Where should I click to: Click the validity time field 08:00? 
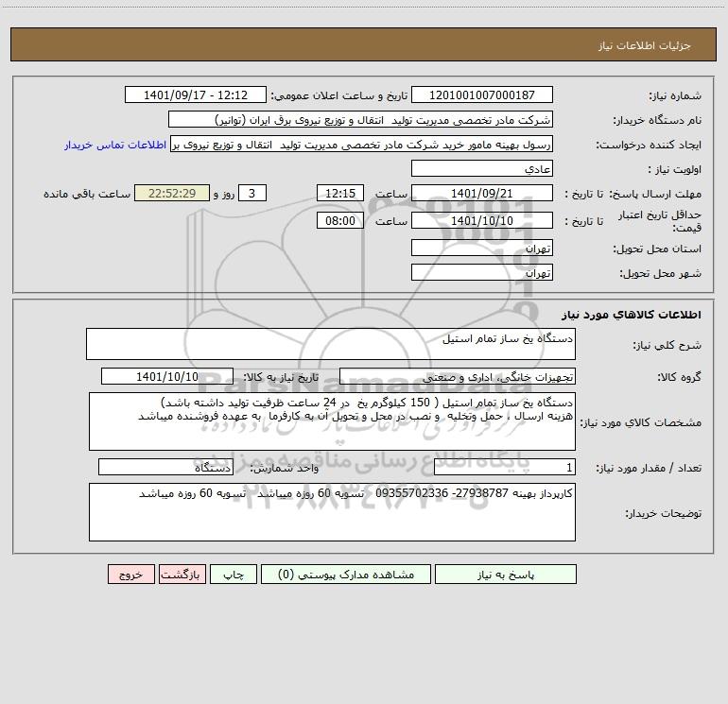pos(340,220)
